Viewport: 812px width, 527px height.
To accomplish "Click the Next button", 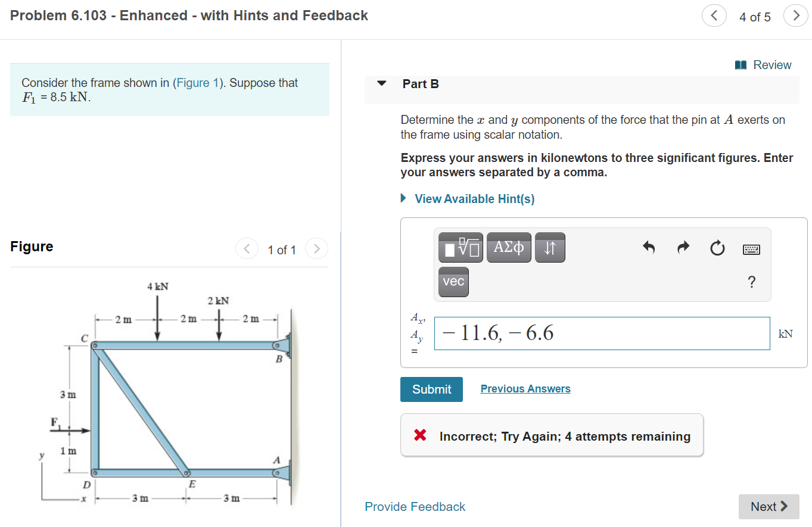I will [769, 506].
